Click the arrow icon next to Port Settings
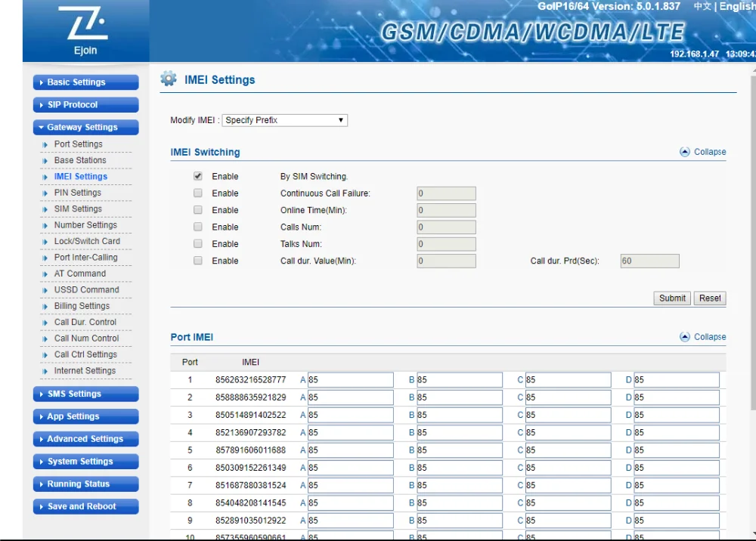 point(45,144)
